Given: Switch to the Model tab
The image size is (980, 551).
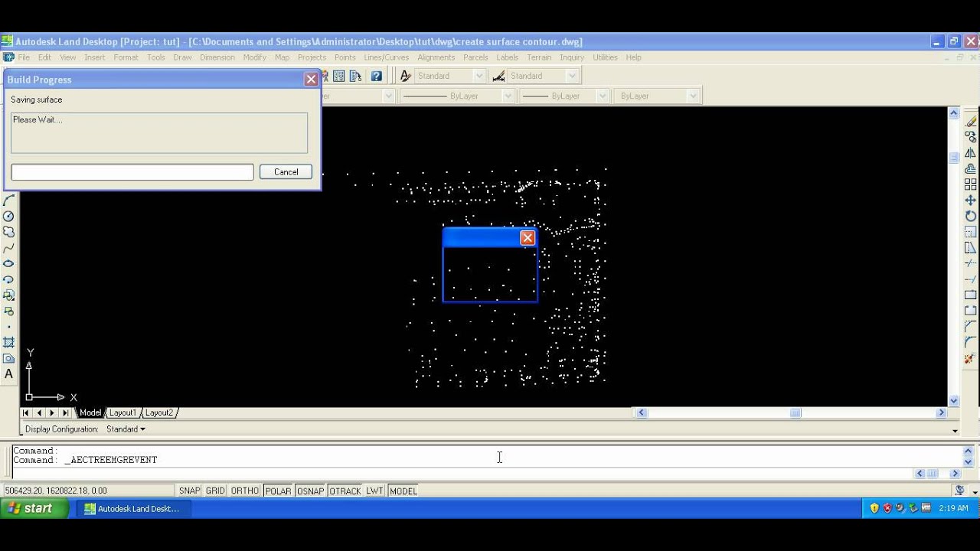Looking at the screenshot, I should (x=90, y=412).
